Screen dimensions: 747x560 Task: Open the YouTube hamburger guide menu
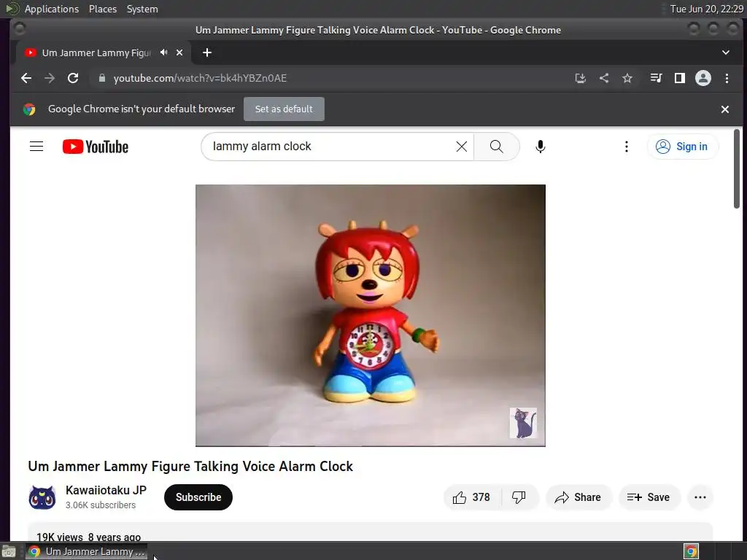(36, 146)
